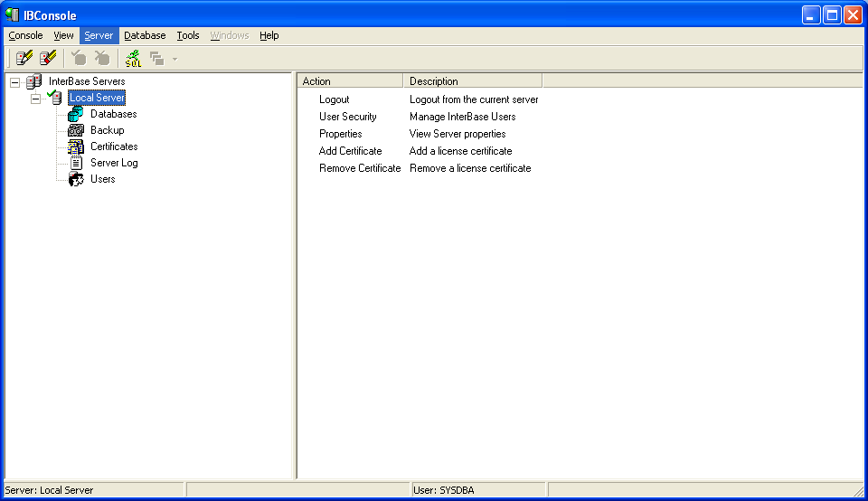This screenshot has height=501, width=868.
Task: Select Backup in the server tree
Action: tap(108, 130)
